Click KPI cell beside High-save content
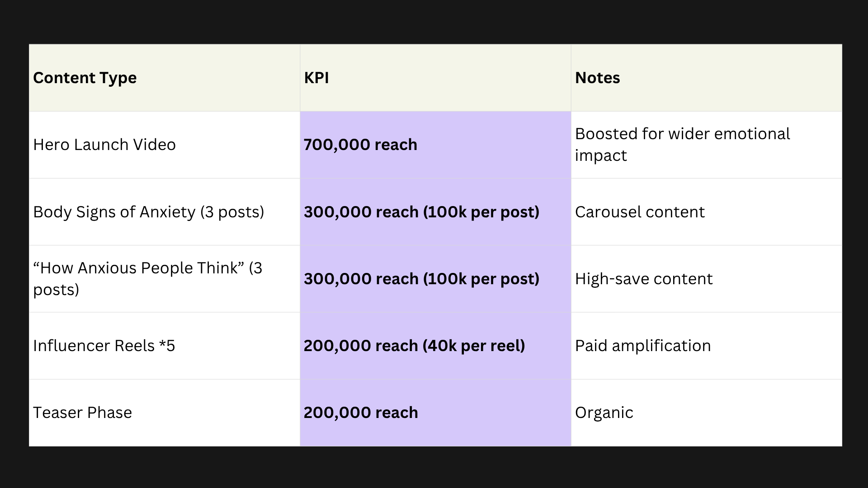Viewport: 868px width, 488px height. point(435,279)
